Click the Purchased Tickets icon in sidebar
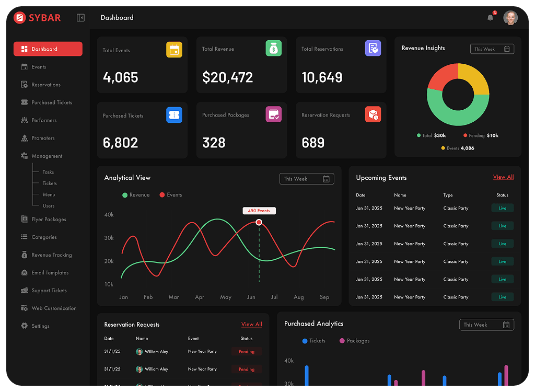This screenshot has height=392, width=535. (24, 102)
